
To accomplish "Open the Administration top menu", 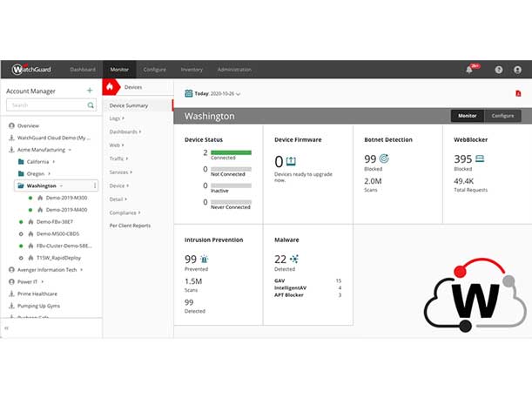I will [234, 70].
